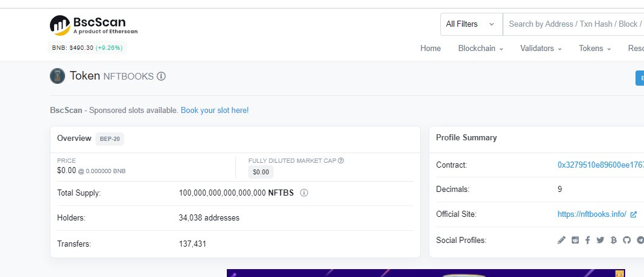Click the 'Token' page title
The width and height of the screenshot is (644, 277).
tap(85, 76)
